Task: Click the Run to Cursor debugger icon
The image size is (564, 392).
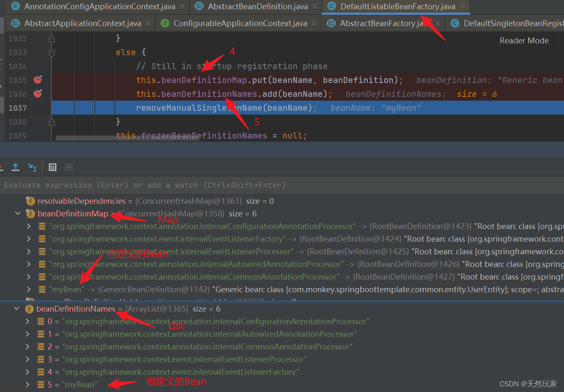Action: 32,167
